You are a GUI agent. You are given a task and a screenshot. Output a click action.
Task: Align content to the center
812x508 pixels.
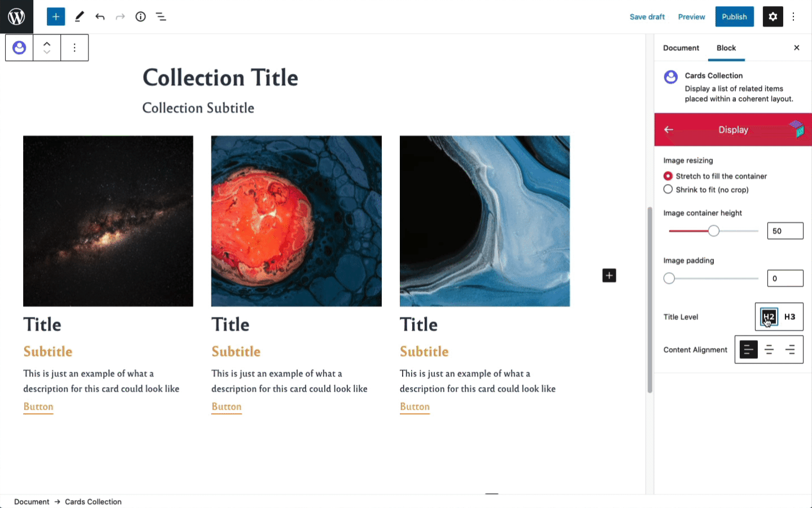pos(769,350)
